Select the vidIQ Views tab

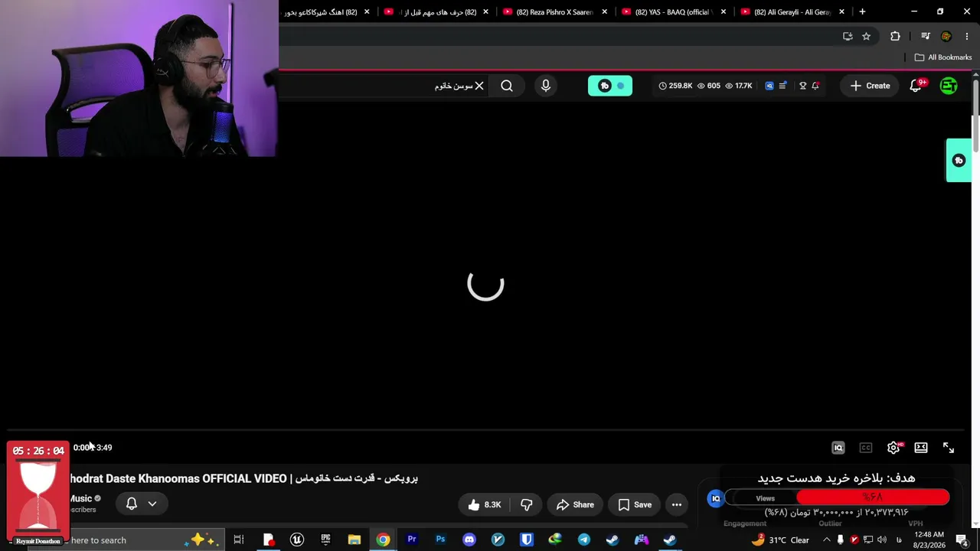[x=765, y=498]
